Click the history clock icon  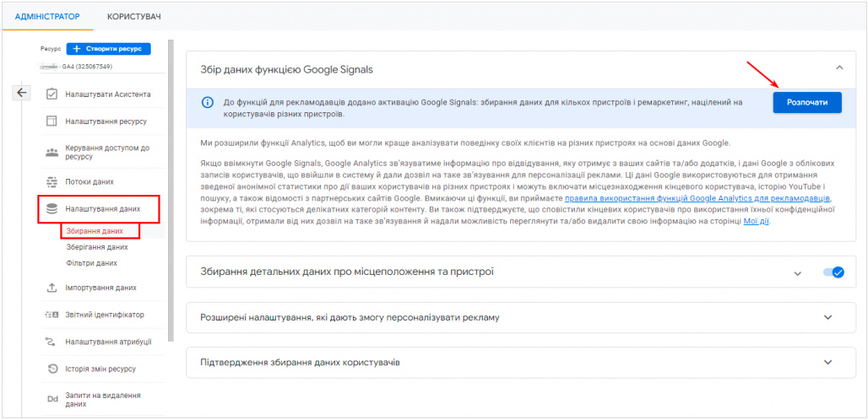point(52,369)
